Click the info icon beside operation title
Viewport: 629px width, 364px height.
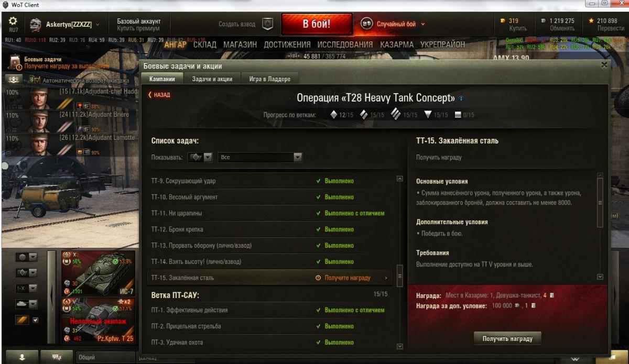[461, 98]
